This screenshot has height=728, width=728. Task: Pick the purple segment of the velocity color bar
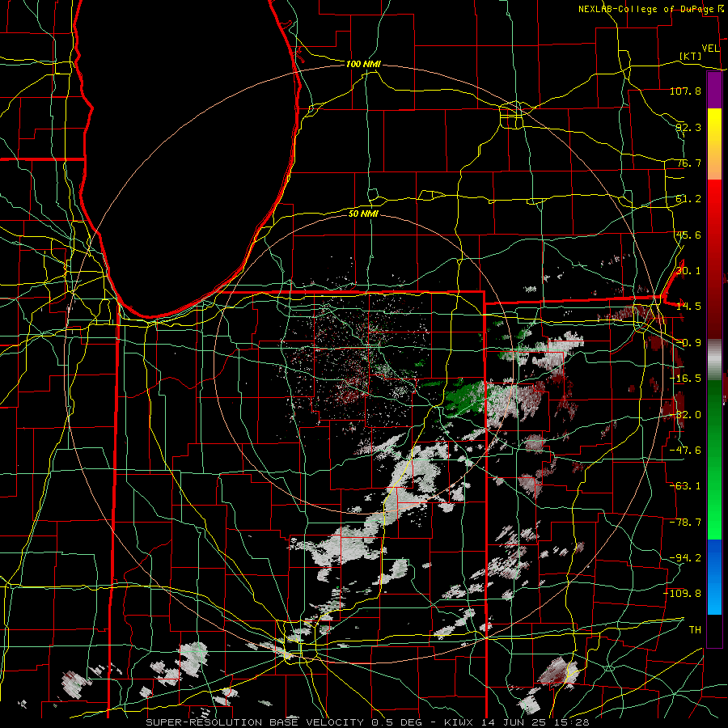coord(714,90)
